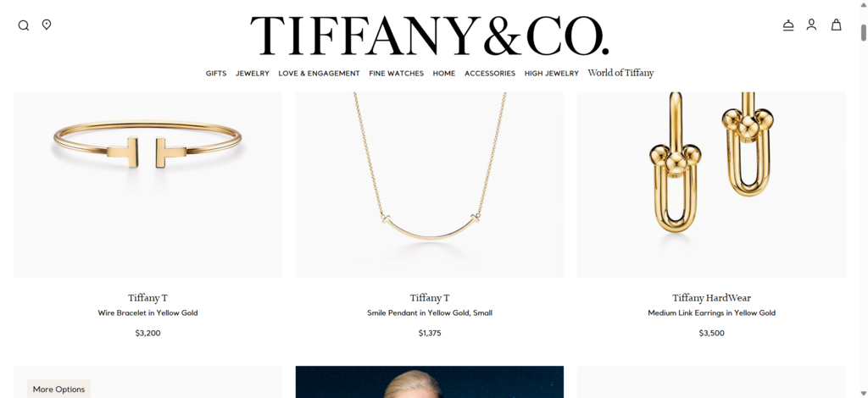This screenshot has height=398, width=868.
Task: Click the page vertical scrollbar thumb
Action: [x=863, y=33]
